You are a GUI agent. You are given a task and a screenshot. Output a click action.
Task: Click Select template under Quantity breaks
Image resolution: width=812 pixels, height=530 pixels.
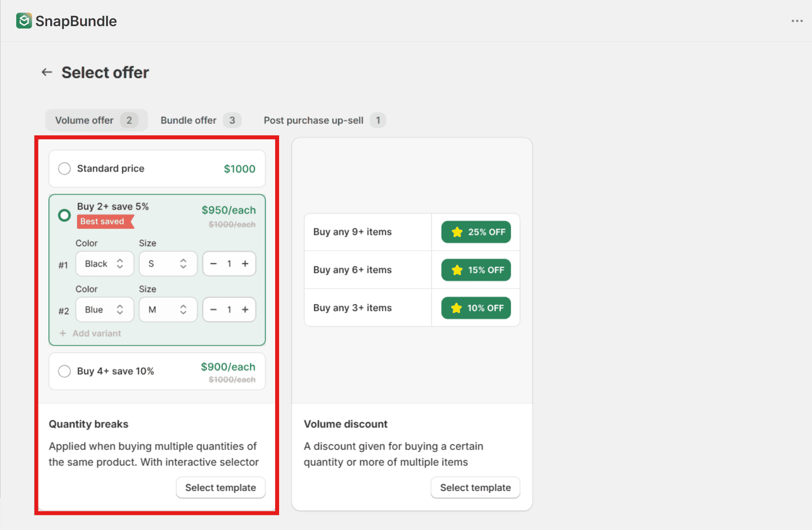[221, 488]
